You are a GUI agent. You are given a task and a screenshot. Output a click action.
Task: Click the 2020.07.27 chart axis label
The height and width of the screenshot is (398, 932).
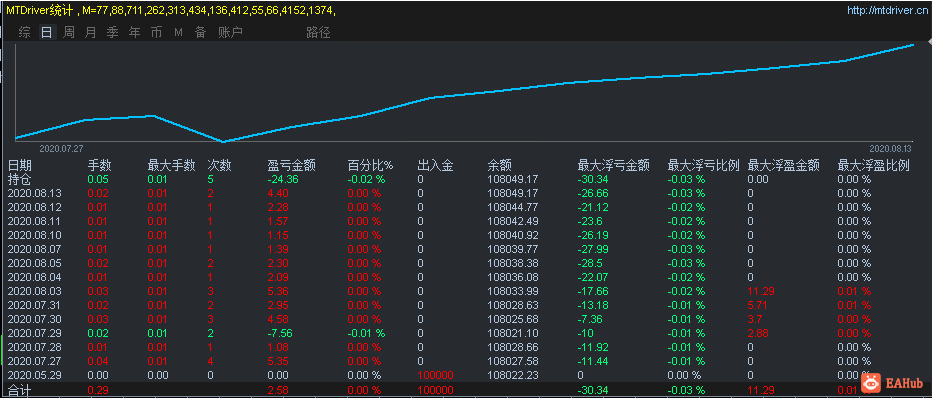[61, 149]
